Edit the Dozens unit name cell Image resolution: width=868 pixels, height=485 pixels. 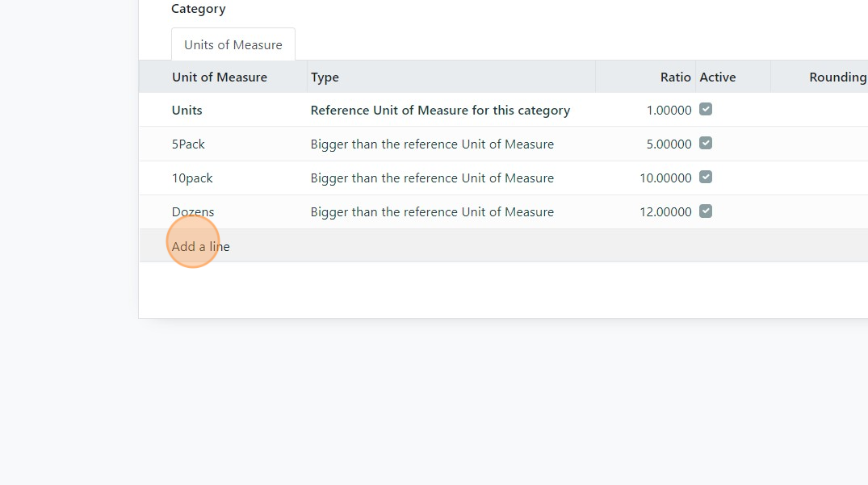click(193, 212)
